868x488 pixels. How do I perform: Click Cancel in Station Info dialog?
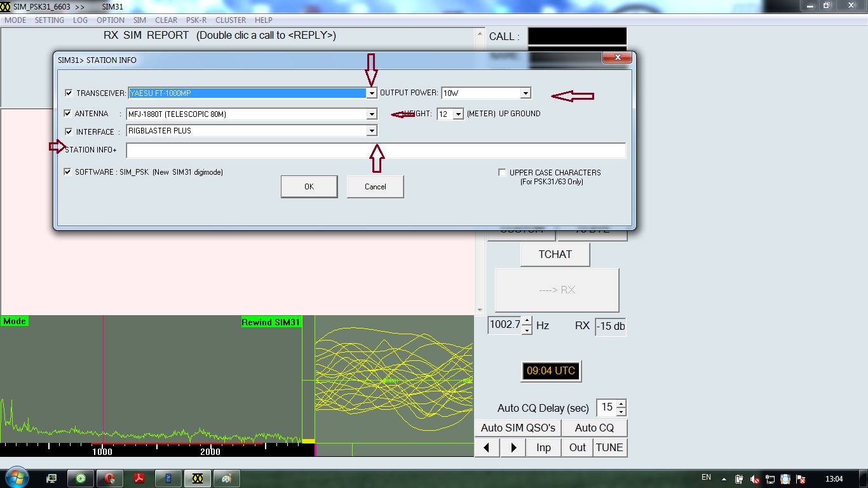pos(376,187)
